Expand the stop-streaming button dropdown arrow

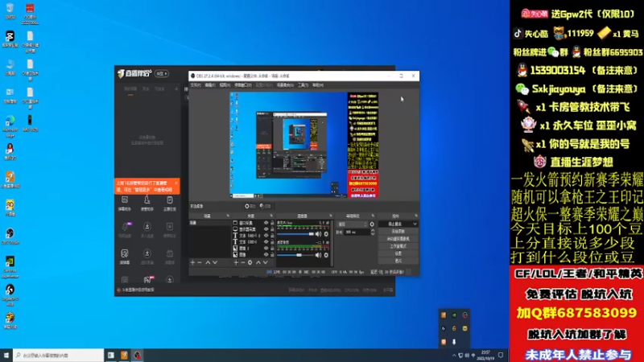tap(415, 224)
